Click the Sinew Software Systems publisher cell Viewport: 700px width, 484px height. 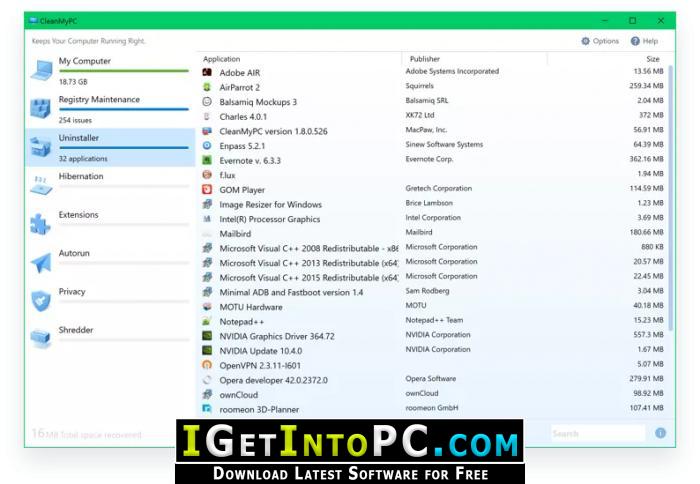coord(444,144)
